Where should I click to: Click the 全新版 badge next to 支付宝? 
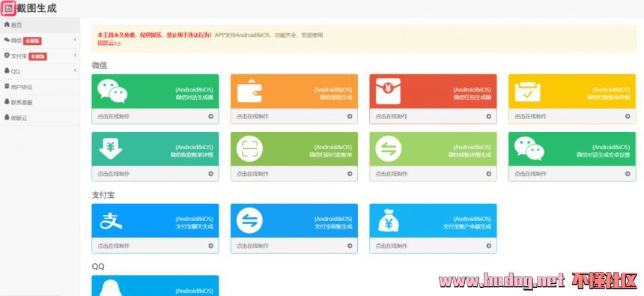[37, 56]
